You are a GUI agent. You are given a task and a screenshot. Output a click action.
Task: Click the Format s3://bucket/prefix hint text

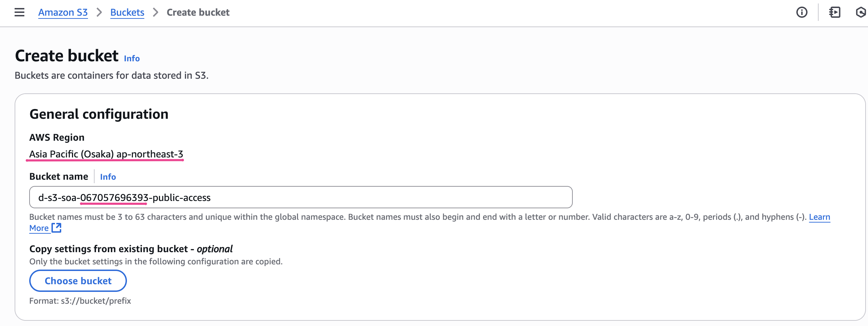80,301
